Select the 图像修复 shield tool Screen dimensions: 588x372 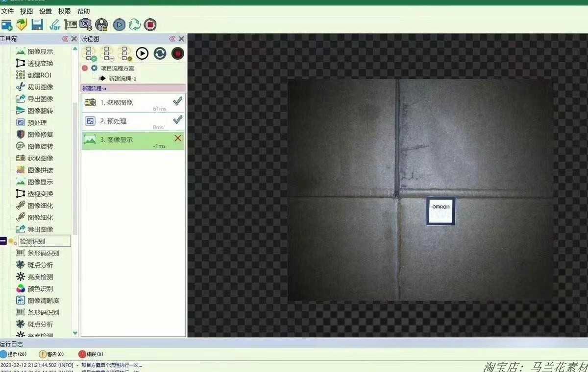tap(35, 134)
